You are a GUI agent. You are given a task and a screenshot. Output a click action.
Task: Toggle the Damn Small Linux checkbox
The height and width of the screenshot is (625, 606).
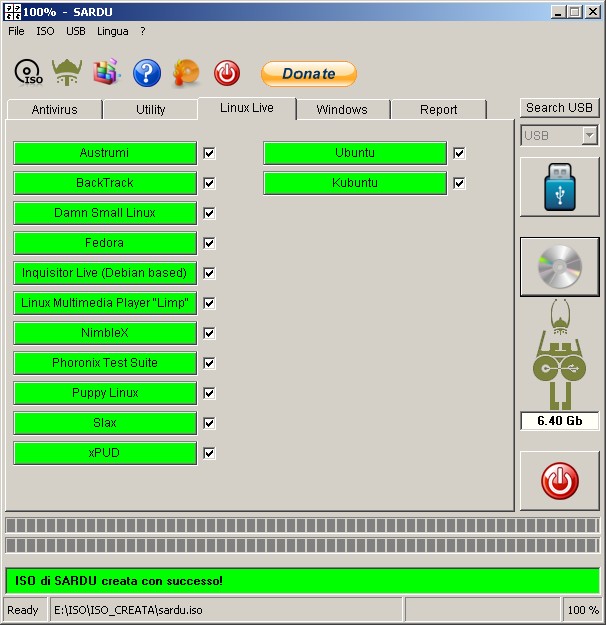pos(209,213)
